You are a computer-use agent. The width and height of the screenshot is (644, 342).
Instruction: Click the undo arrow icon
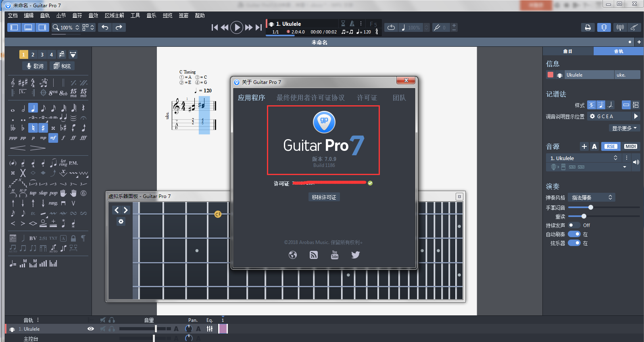pos(105,27)
